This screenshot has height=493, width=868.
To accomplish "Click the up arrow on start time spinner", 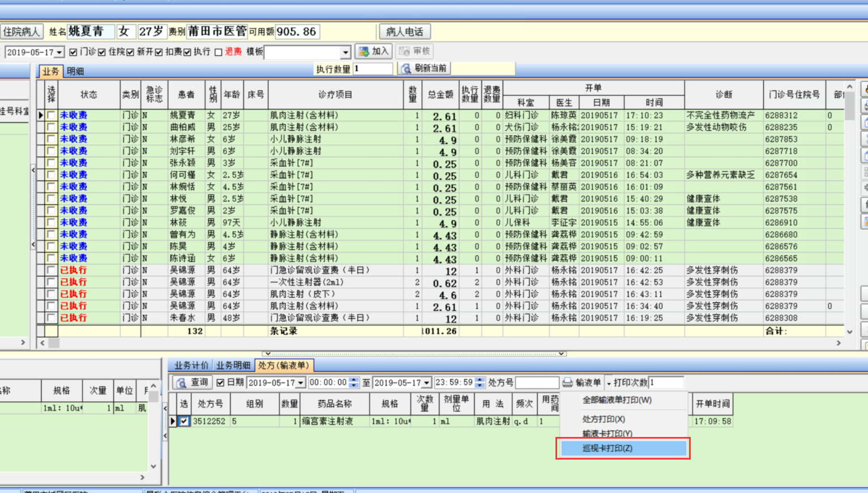I will (354, 380).
